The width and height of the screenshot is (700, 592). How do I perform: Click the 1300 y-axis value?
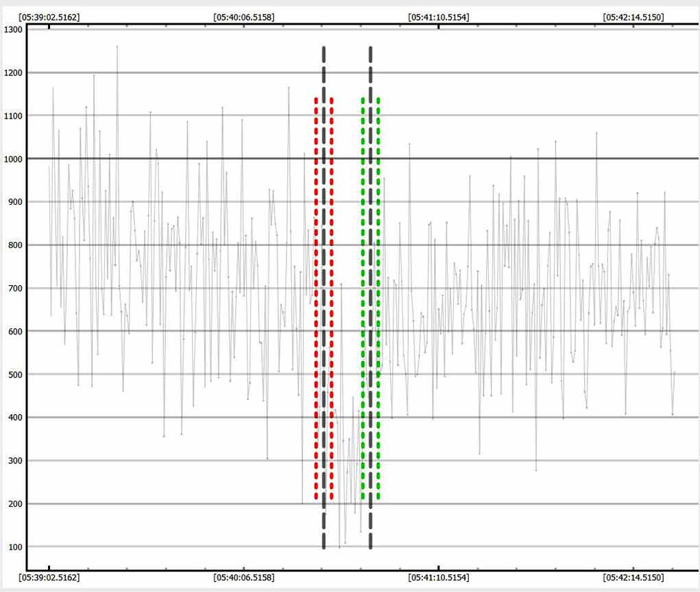pos(13,30)
